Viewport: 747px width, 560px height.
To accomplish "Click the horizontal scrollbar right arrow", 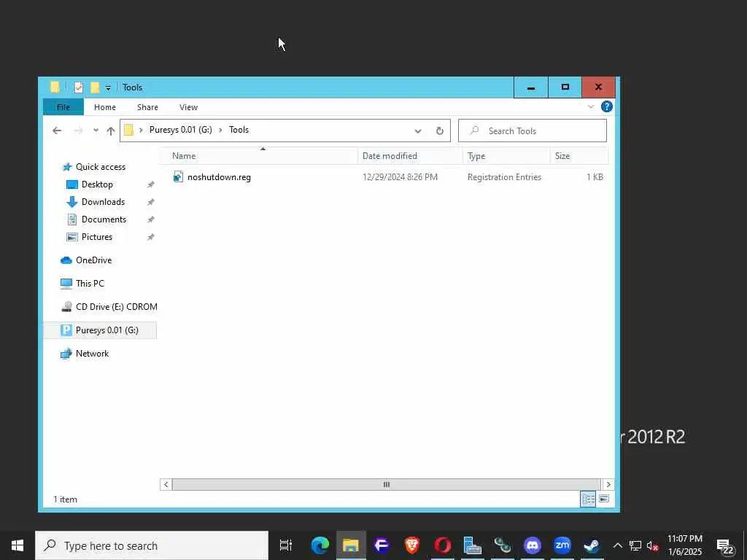I will coord(608,485).
